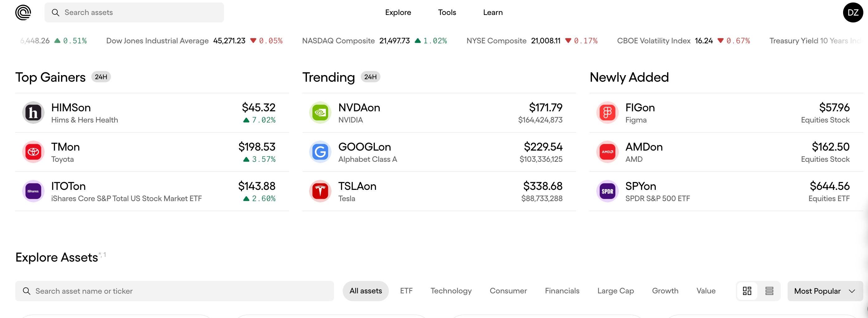Open the DZ profile avatar
Viewport: 868px width, 318px height.
853,12
